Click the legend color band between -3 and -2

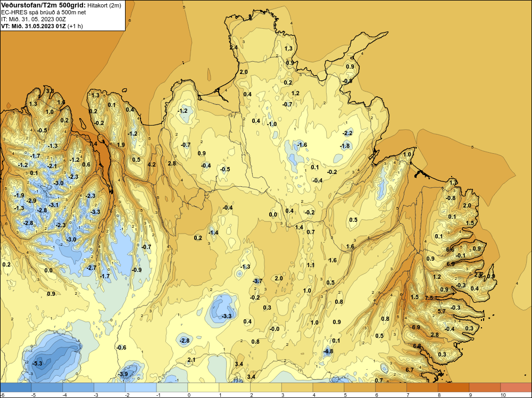coord(110,387)
